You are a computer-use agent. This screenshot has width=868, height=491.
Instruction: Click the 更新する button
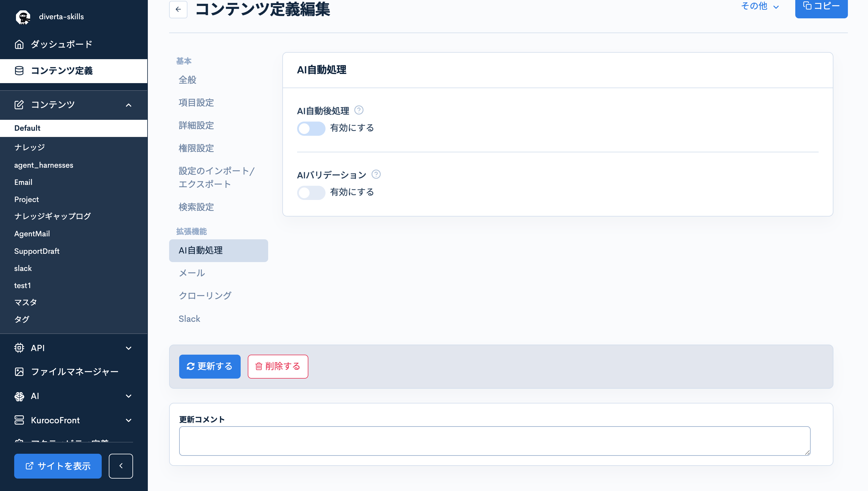210,366
